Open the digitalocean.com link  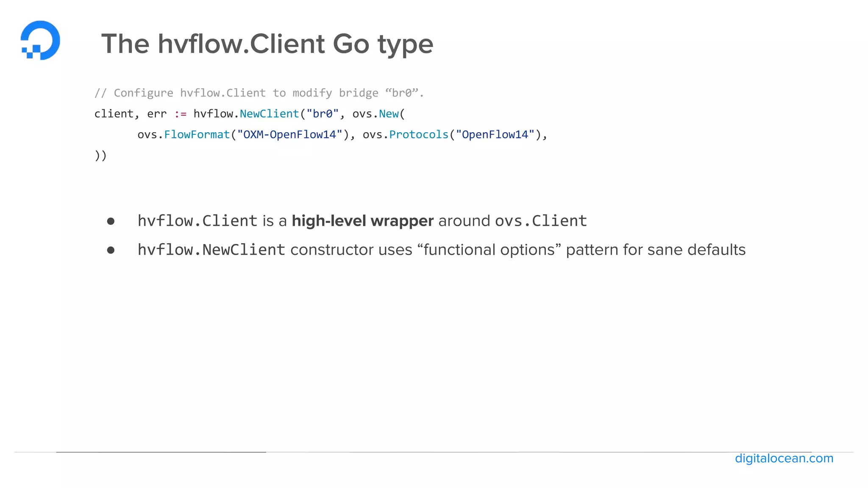click(x=784, y=459)
